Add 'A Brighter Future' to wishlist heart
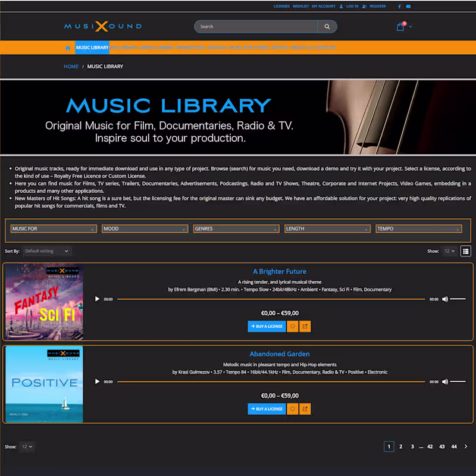Image resolution: width=476 pixels, height=476 pixels. pos(292,326)
